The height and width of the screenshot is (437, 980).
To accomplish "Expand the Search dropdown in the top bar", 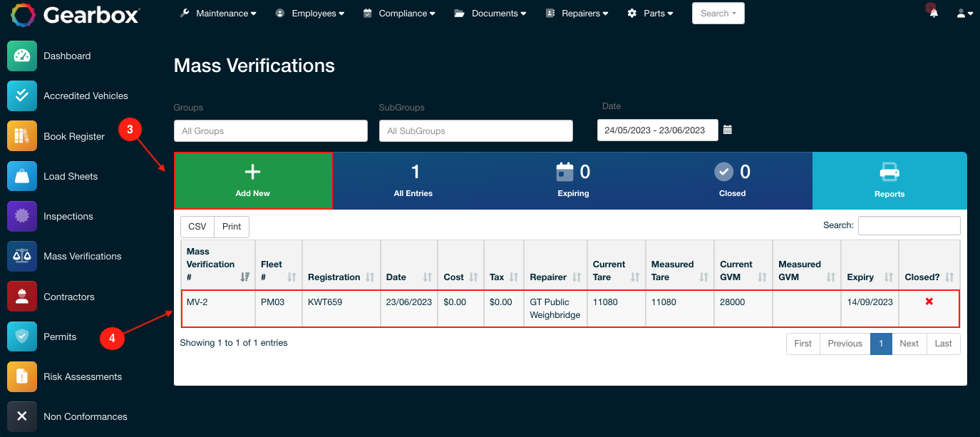I will [718, 13].
